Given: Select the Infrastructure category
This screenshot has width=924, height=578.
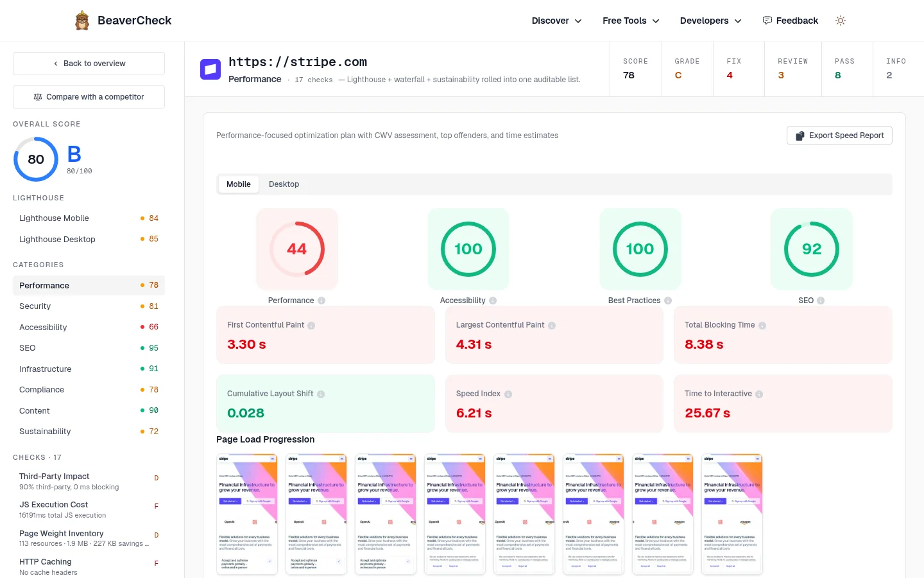Looking at the screenshot, I should [x=89, y=369].
